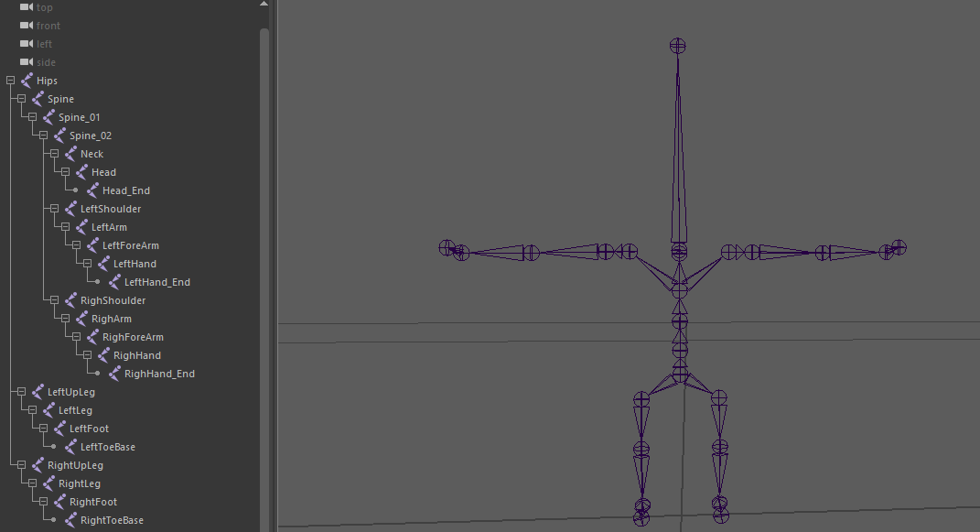
Task: Click the outliner scrollbar up arrow
Action: pyautogui.click(x=264, y=5)
